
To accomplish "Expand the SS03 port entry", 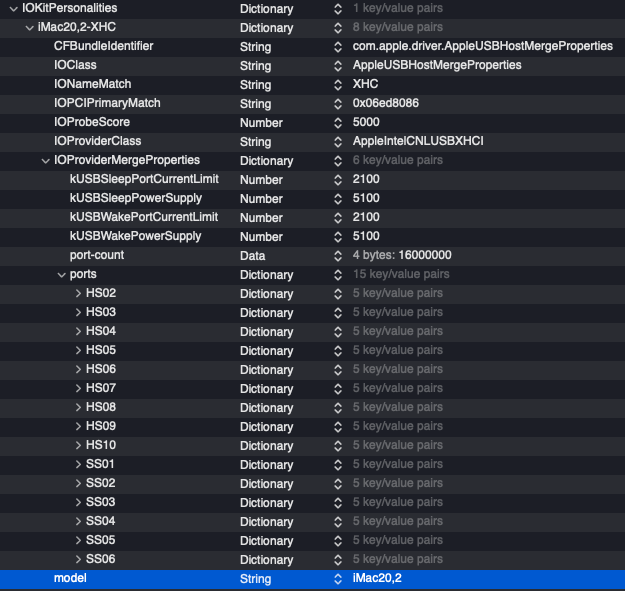I will (78, 502).
